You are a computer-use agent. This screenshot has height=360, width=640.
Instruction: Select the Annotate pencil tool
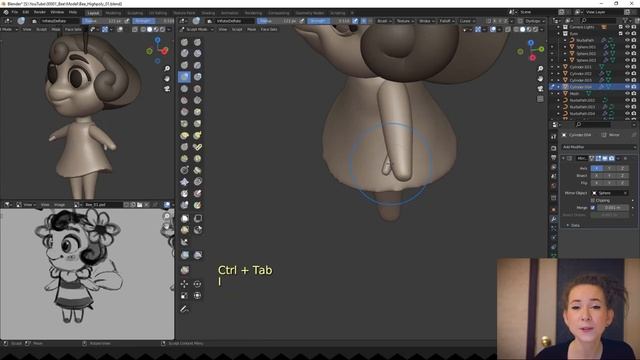point(184,309)
